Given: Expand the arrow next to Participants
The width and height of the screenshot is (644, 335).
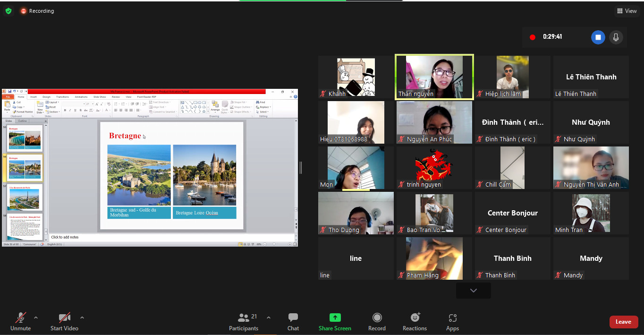Looking at the screenshot, I should click(x=269, y=318).
